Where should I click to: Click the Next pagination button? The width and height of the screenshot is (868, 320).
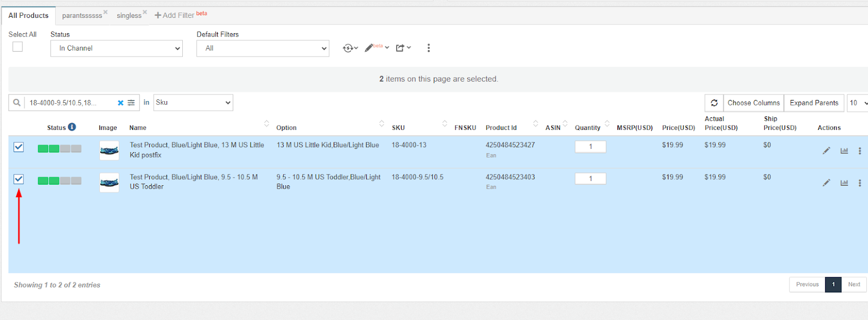coord(854,285)
